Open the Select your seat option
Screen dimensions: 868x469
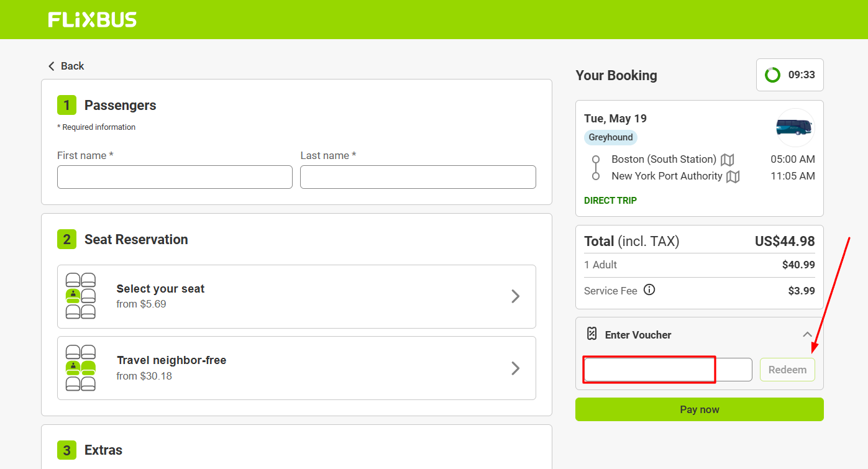pos(296,296)
